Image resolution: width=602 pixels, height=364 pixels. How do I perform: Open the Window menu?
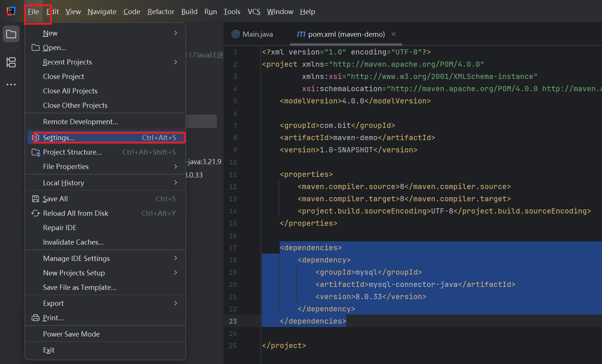280,11
